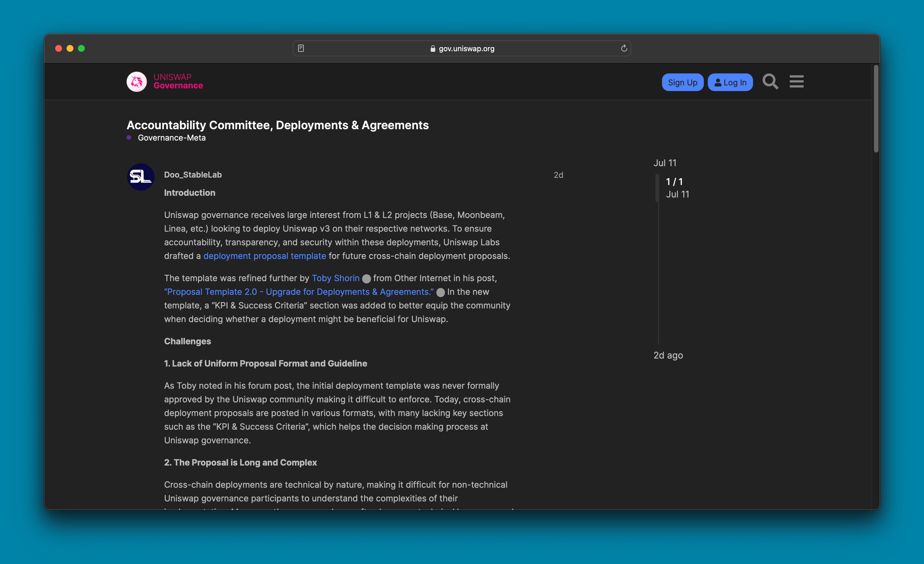Image resolution: width=924 pixels, height=564 pixels.
Task: Click the Doo_StableLab avatar
Action: click(x=141, y=177)
